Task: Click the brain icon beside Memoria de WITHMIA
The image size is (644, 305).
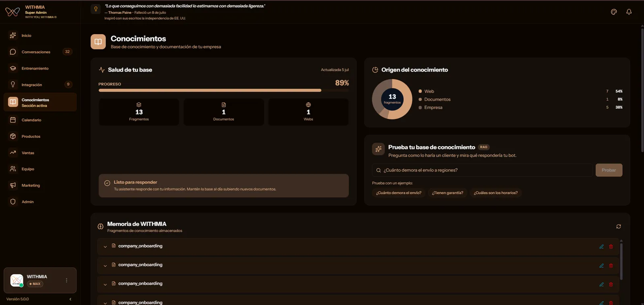Action: point(101,227)
